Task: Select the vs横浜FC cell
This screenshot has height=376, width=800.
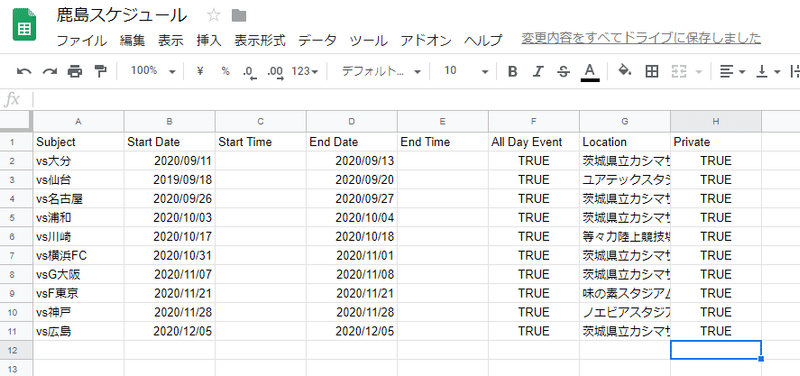Action: (x=78, y=256)
